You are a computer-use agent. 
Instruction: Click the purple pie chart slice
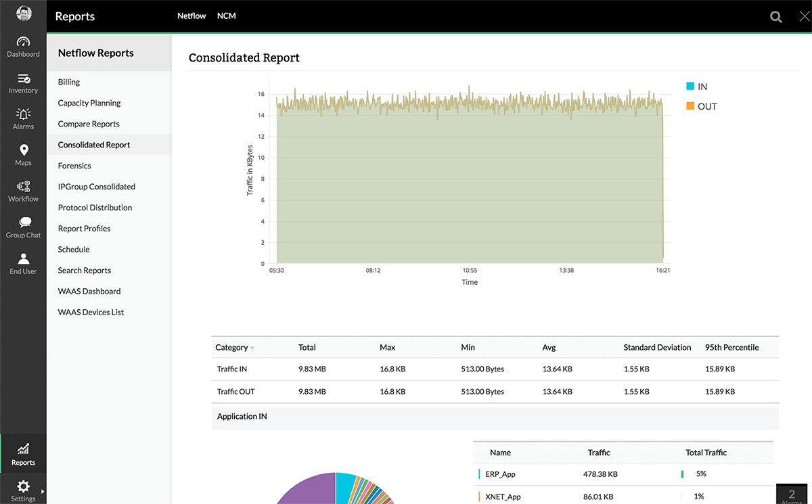pyautogui.click(x=308, y=489)
